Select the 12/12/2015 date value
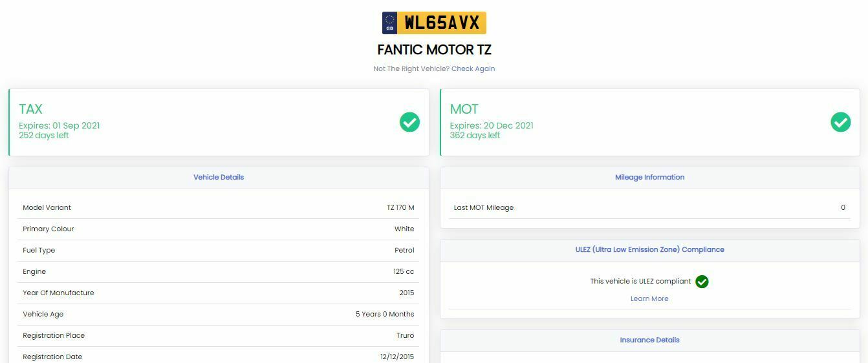868x363 pixels. pyautogui.click(x=397, y=357)
